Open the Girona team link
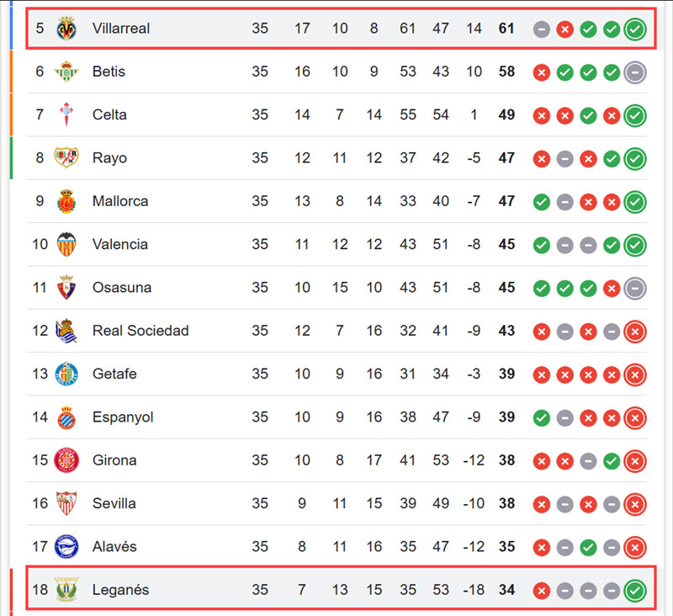Viewport: 673px width, 616px height. [114, 460]
